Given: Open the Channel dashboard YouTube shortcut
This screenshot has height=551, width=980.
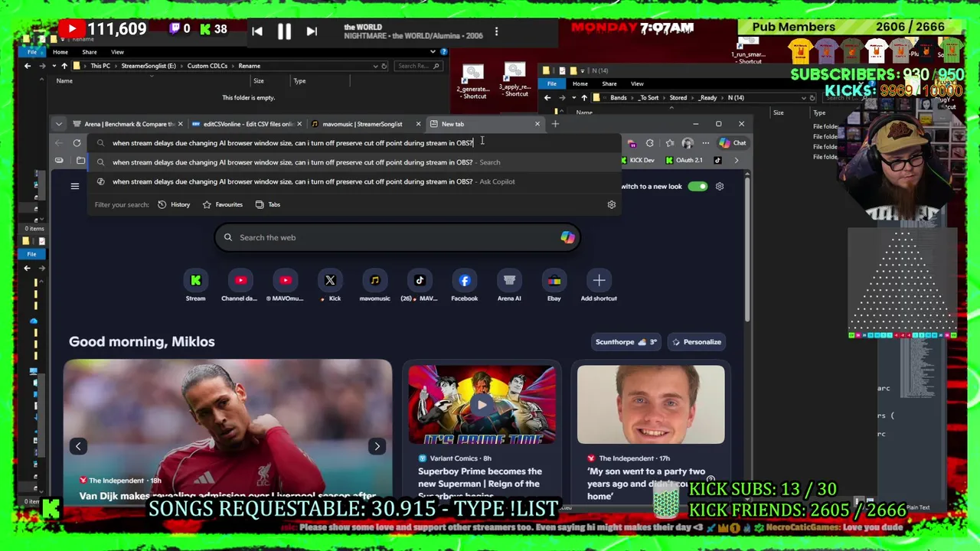Looking at the screenshot, I should [240, 286].
